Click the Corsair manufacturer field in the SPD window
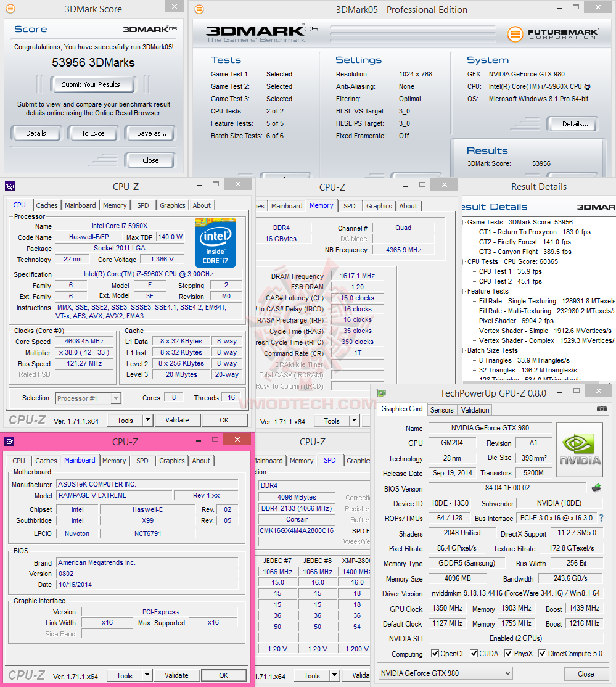616x687 pixels. click(297, 519)
